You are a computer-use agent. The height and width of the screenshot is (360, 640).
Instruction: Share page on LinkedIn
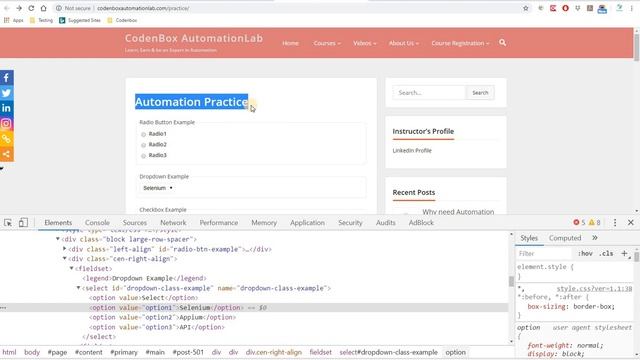pyautogui.click(x=7, y=108)
